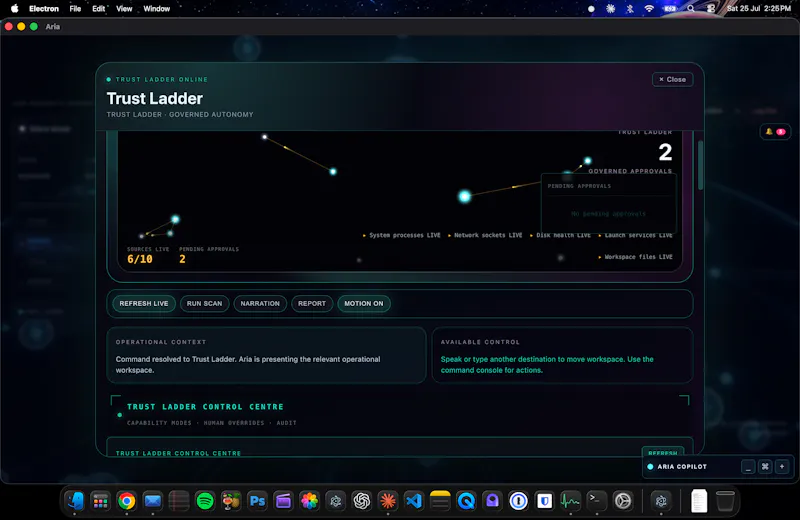Open Wi-Fi status in menu bar
This screenshot has width=800, height=520.
point(649,9)
